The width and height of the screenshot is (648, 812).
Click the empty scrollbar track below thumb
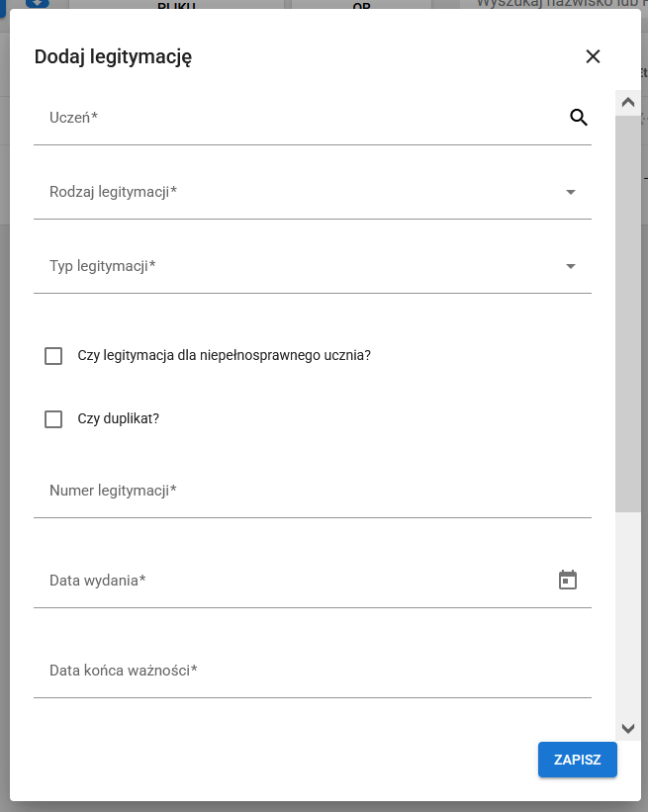coord(627,613)
